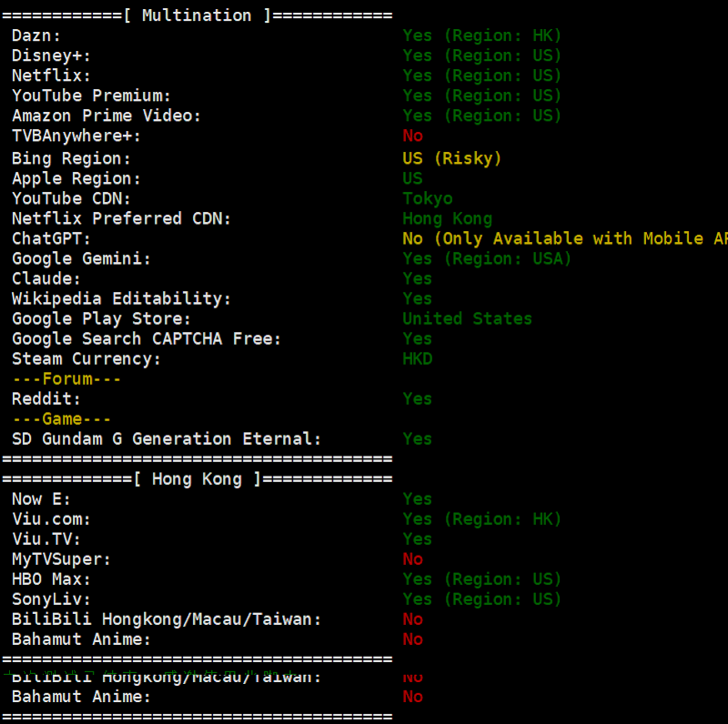The image size is (728, 724).
Task: Select the "Apple Region:" label
Action: click(76, 178)
